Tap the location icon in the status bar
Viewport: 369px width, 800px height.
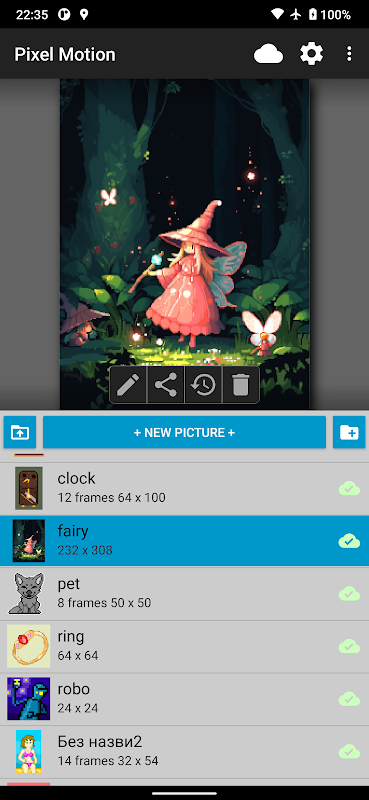tap(84, 15)
